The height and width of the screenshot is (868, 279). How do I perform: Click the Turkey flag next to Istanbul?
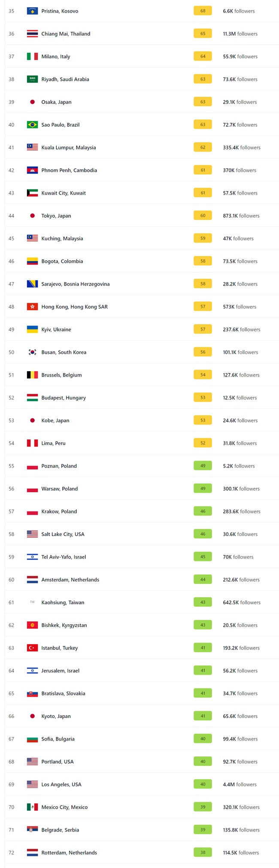[x=32, y=648]
